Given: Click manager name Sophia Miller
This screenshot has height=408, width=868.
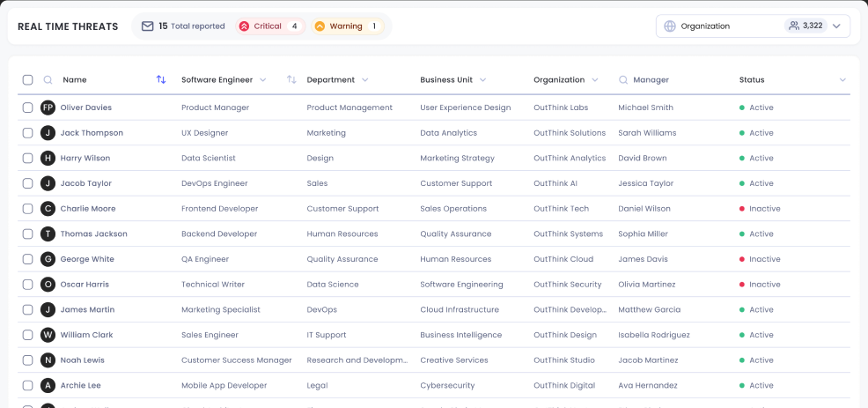Looking at the screenshot, I should tap(644, 234).
